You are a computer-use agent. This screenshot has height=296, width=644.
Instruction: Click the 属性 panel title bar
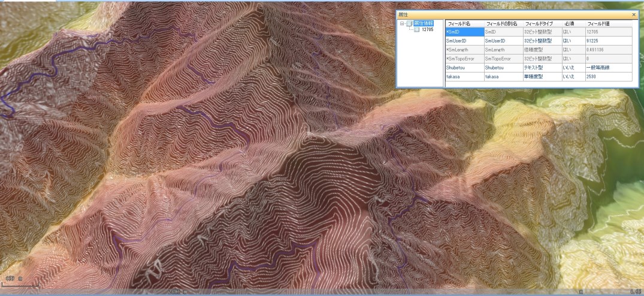[x=509, y=14]
